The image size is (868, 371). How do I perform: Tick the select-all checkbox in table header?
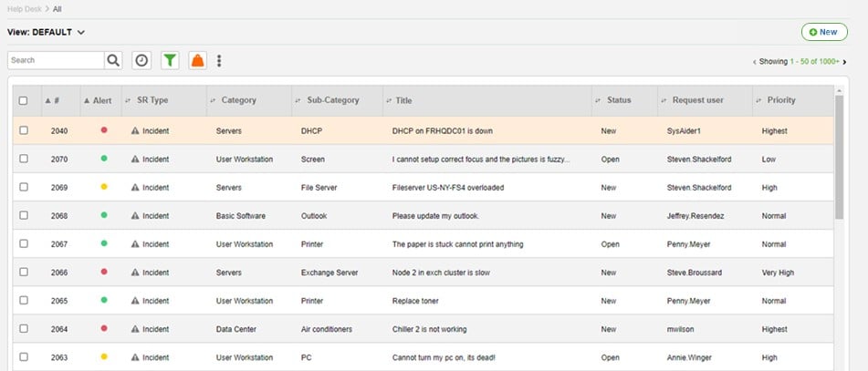pos(24,101)
